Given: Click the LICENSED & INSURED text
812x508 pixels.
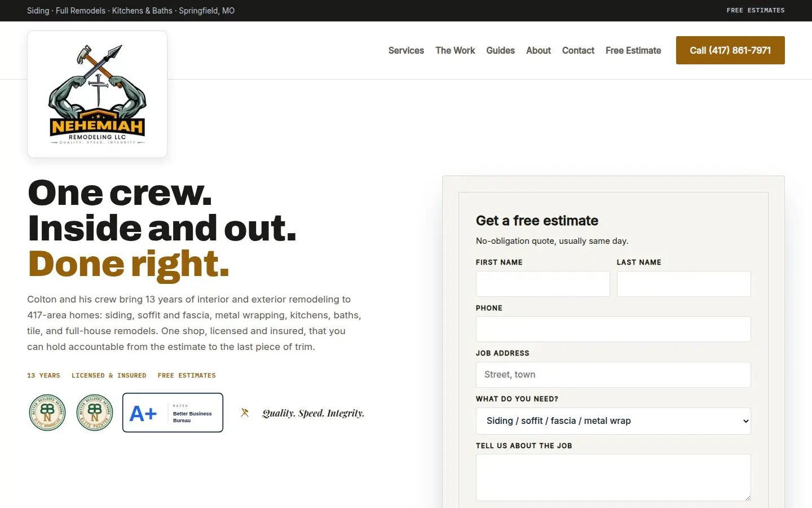Looking at the screenshot, I should pos(109,375).
